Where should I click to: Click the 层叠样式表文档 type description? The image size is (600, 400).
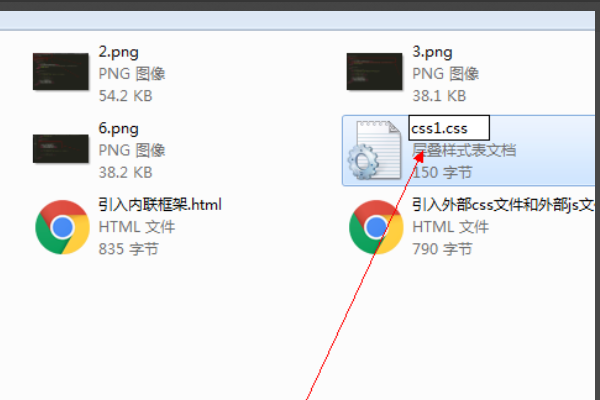464,150
